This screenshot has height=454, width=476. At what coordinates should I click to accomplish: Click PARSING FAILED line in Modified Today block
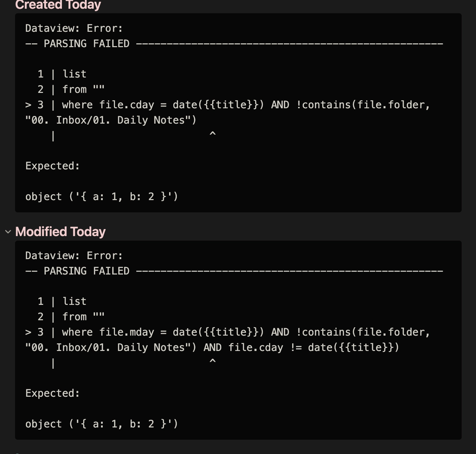[x=234, y=271]
